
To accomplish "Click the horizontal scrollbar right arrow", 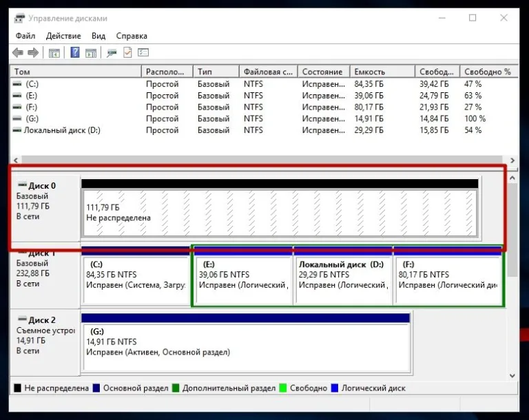I will point(512,160).
